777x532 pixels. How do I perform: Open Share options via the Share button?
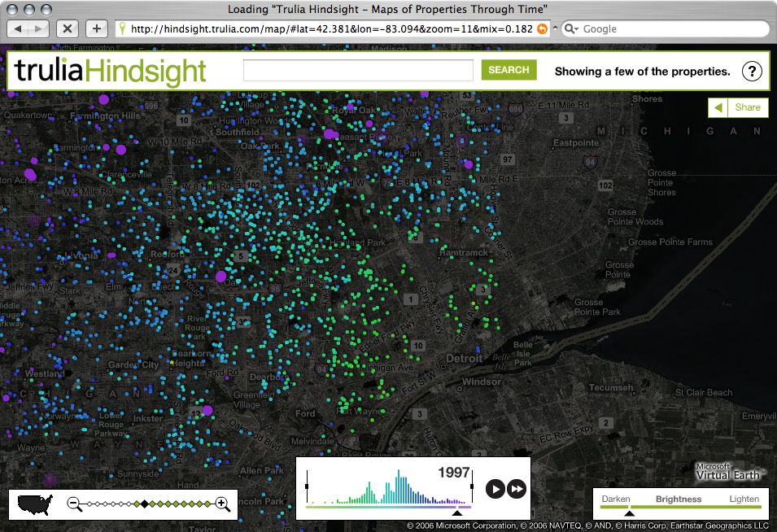click(747, 107)
